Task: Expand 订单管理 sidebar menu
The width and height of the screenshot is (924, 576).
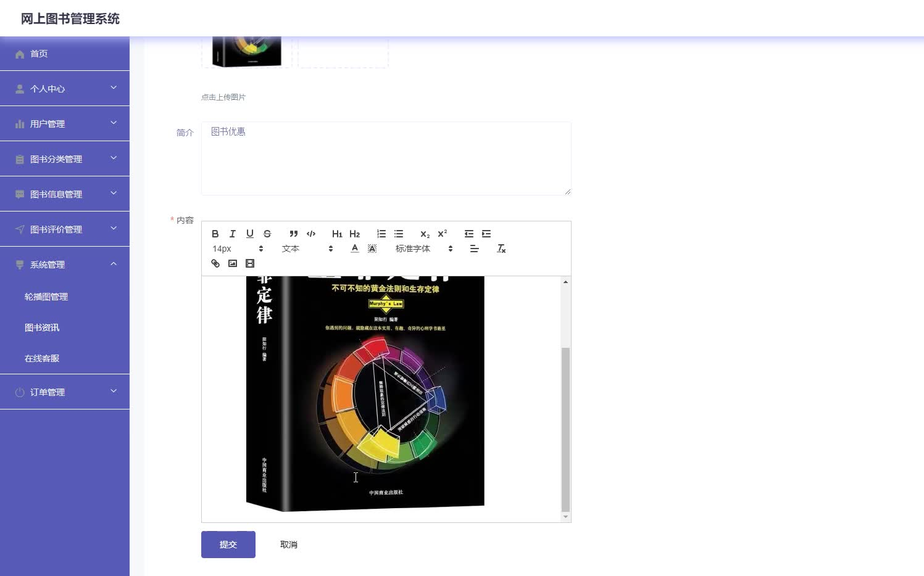Action: click(x=65, y=392)
